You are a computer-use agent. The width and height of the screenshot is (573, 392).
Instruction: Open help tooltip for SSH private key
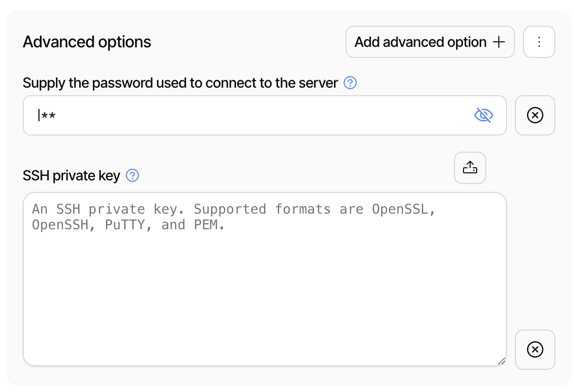click(x=132, y=176)
